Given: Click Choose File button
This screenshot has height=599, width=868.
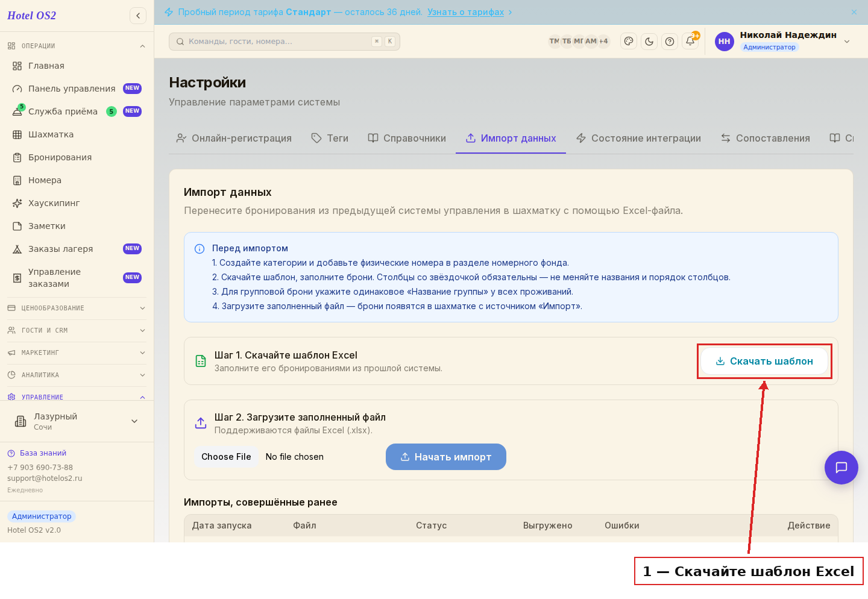Looking at the screenshot, I should click(x=226, y=457).
